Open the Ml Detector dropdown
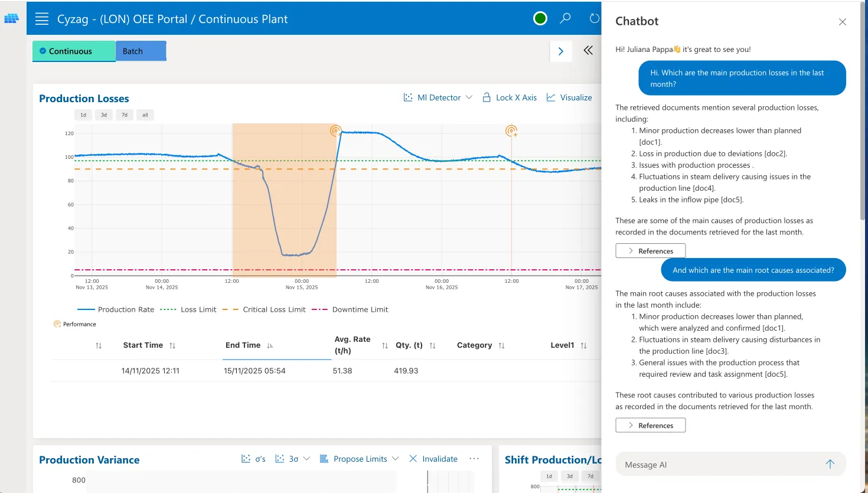 pyautogui.click(x=438, y=97)
